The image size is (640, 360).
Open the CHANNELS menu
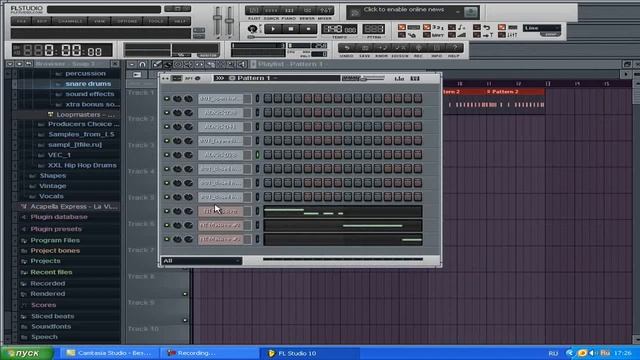[70, 21]
